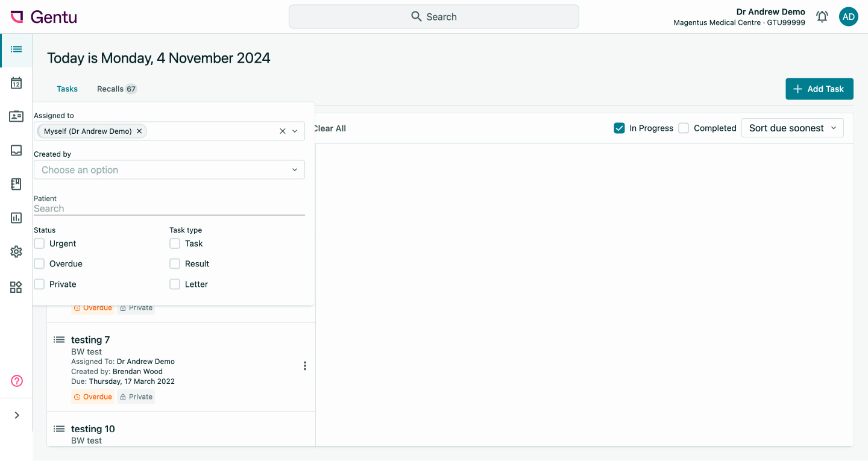Viewport: 868px width, 461px height.
Task: Tick the Urgent status checkbox
Action: tap(40, 243)
